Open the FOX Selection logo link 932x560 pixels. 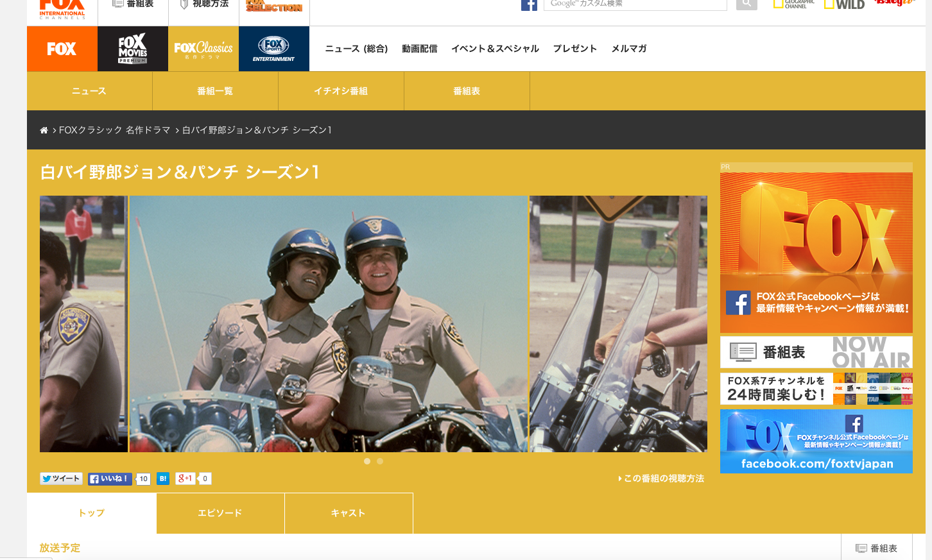click(274, 6)
